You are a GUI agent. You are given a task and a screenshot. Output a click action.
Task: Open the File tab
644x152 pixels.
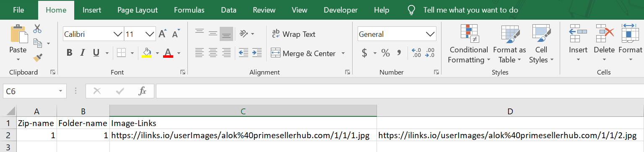[x=18, y=10]
